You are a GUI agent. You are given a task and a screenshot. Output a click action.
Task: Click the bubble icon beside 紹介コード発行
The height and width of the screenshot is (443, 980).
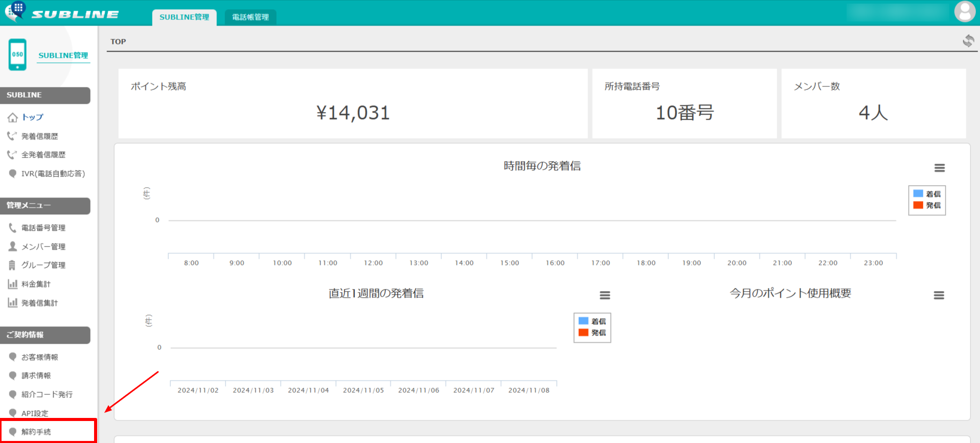pos(13,394)
